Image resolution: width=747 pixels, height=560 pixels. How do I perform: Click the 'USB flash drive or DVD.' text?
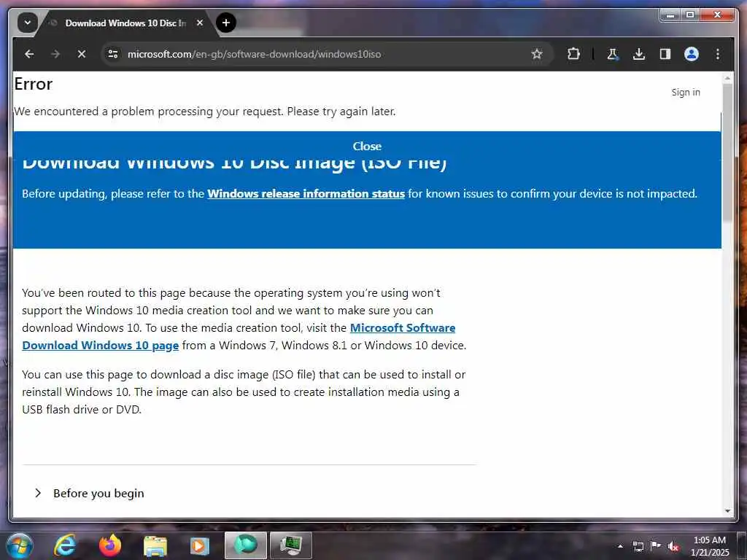point(82,410)
